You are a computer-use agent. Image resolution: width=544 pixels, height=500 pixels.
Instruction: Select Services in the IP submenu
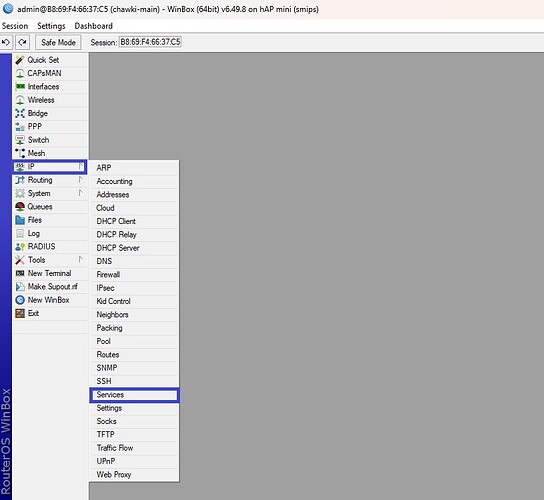click(134, 395)
